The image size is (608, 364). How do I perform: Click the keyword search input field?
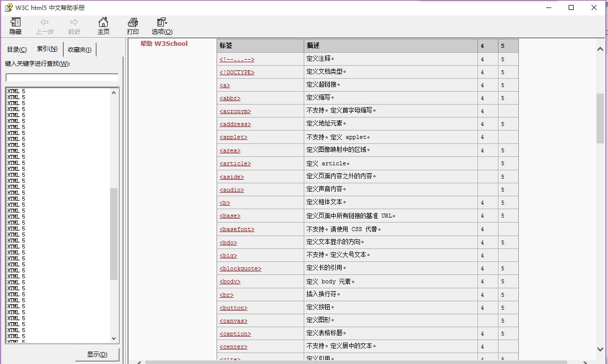61,77
